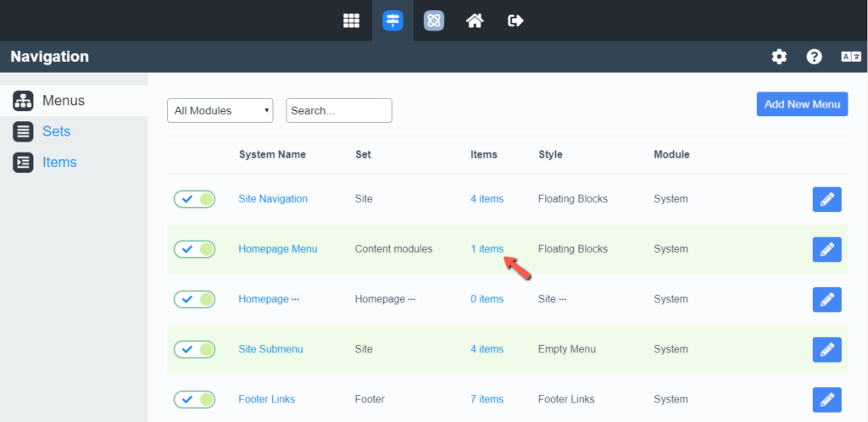
Task: Expand truncated Site style ellipsis
Action: [563, 300]
